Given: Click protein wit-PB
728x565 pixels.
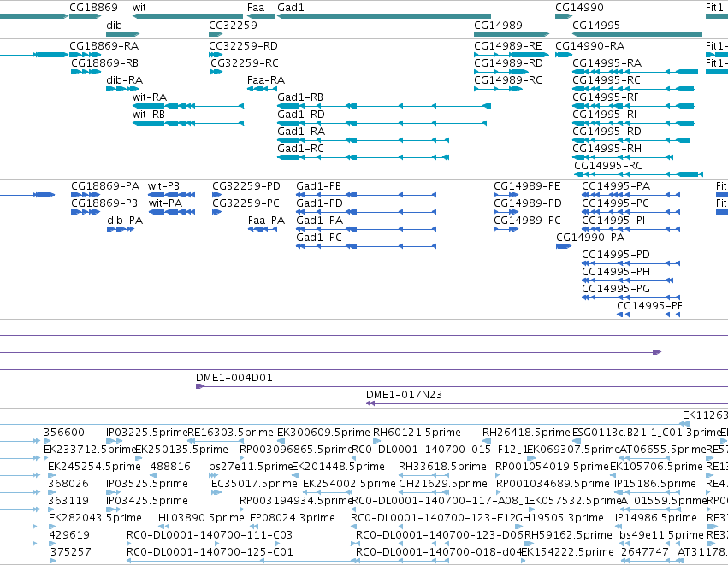Looking at the screenshot, I should (171, 195).
